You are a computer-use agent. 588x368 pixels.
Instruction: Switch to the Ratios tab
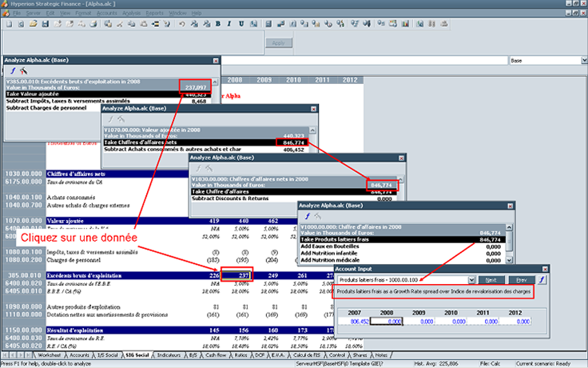pyautogui.click(x=241, y=355)
